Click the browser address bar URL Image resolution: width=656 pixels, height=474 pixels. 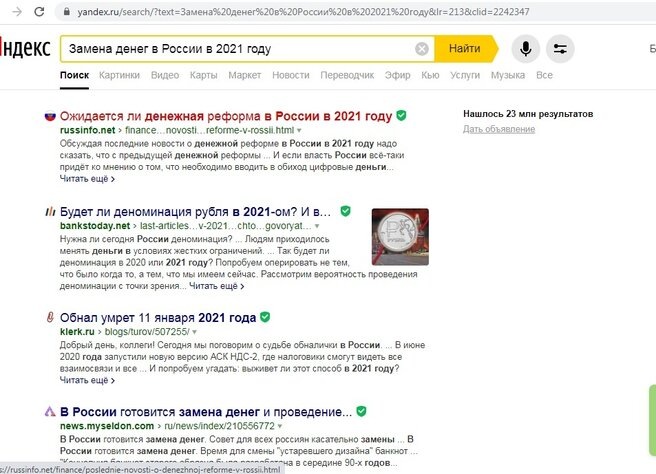click(303, 12)
